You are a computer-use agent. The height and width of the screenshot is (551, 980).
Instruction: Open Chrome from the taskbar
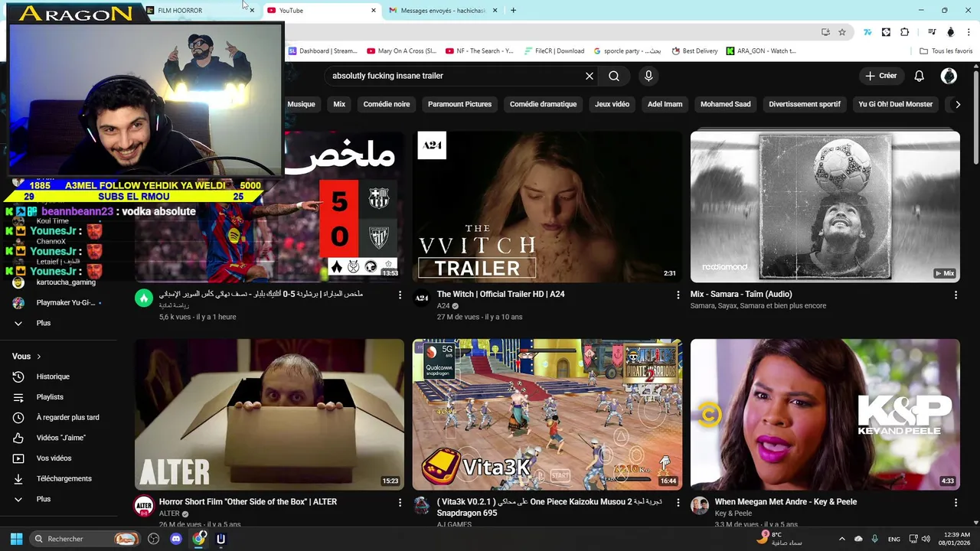[x=198, y=539]
